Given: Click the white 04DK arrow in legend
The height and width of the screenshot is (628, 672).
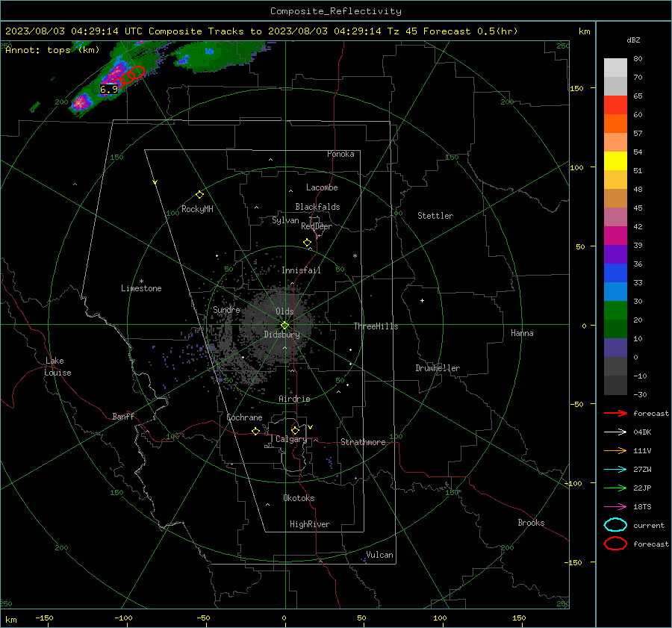Looking at the screenshot, I should (x=615, y=432).
